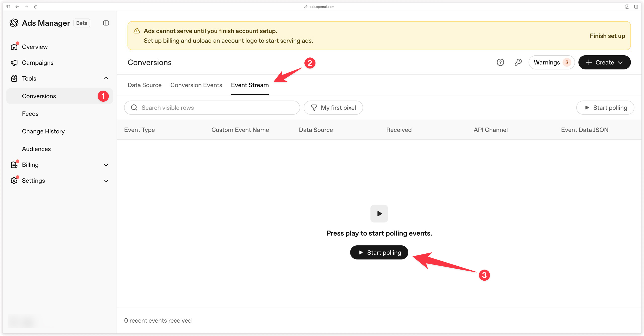Click the Event Data JSON column header
Viewport: 644px width, 336px height.
click(585, 130)
